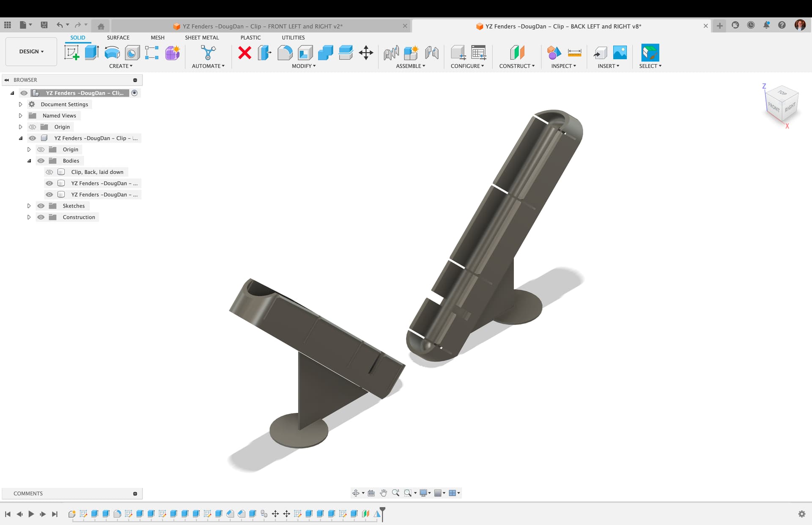Click the Undo arrow button

60,25
